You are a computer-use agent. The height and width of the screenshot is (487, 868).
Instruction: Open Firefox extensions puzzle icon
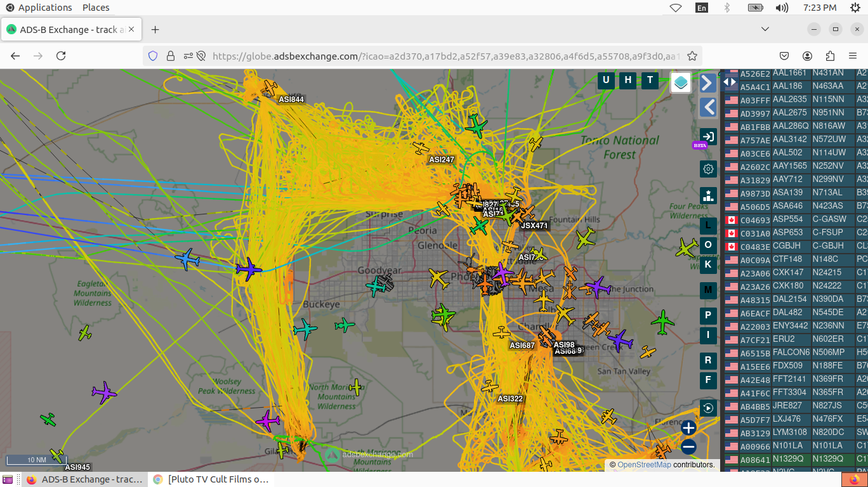point(830,56)
